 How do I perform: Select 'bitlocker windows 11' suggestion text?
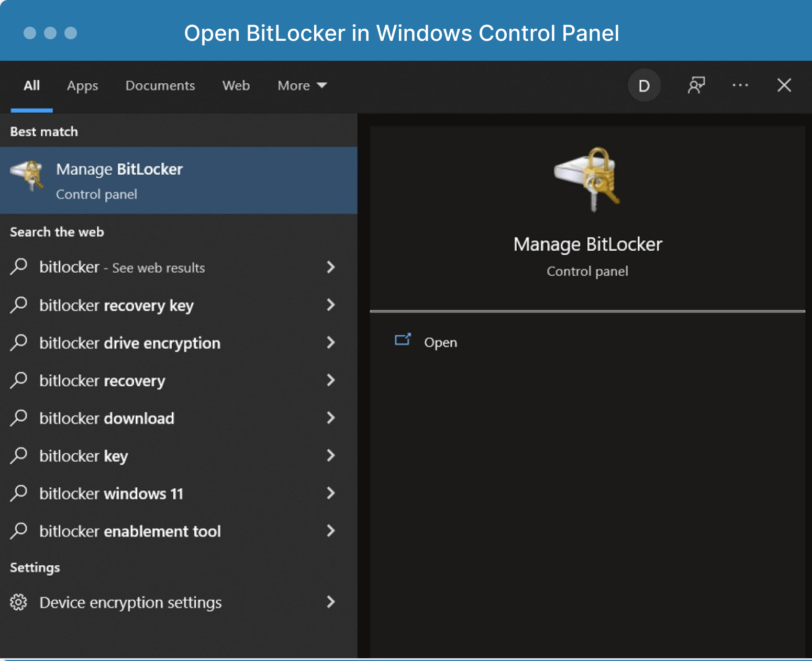coord(112,494)
